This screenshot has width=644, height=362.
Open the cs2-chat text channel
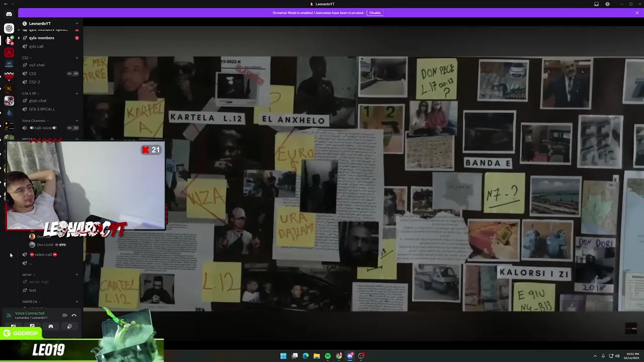(50, 65)
